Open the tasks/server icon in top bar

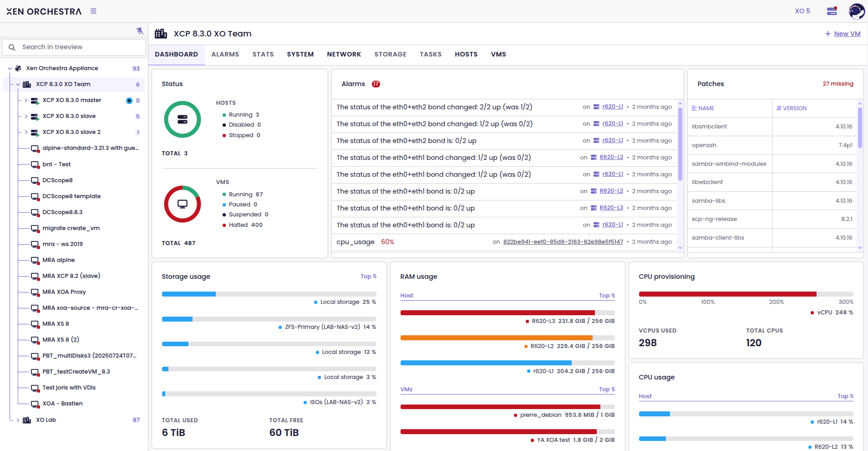coord(832,11)
